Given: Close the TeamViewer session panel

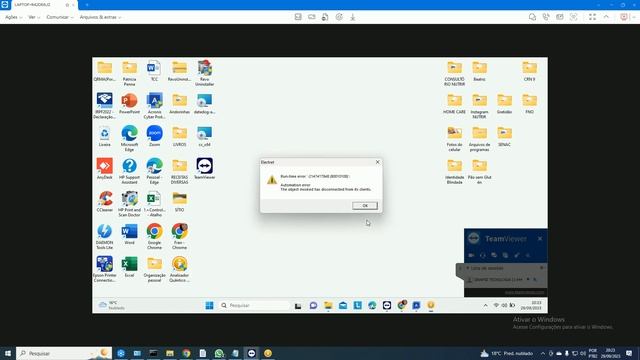Looking at the screenshot, I should pyautogui.click(x=540, y=238).
